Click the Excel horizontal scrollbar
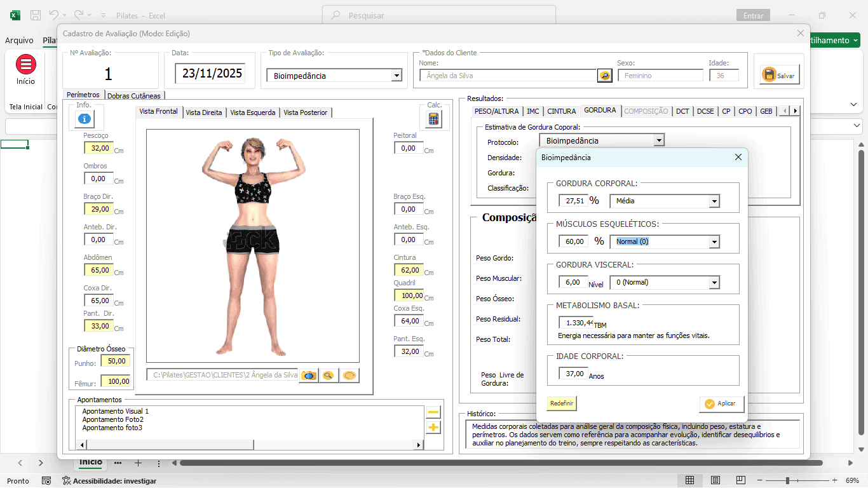Screen dimensions: 868x488 click(501, 463)
